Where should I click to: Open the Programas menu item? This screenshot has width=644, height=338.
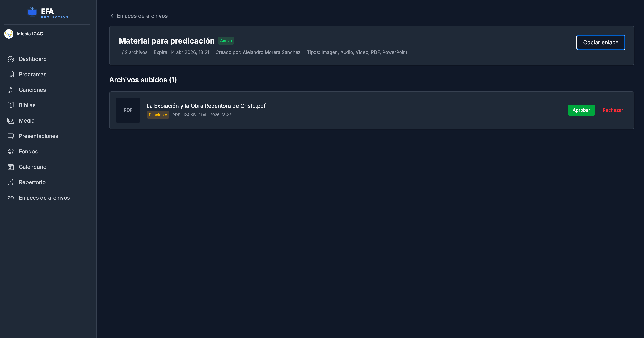pyautogui.click(x=33, y=74)
